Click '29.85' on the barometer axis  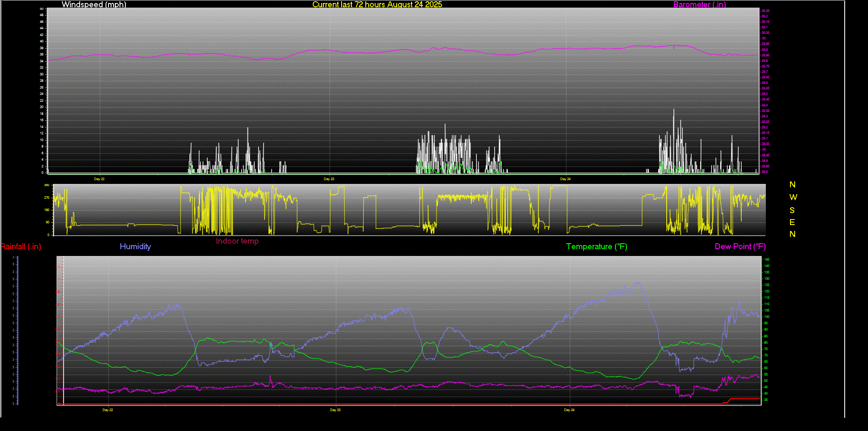[765, 55]
